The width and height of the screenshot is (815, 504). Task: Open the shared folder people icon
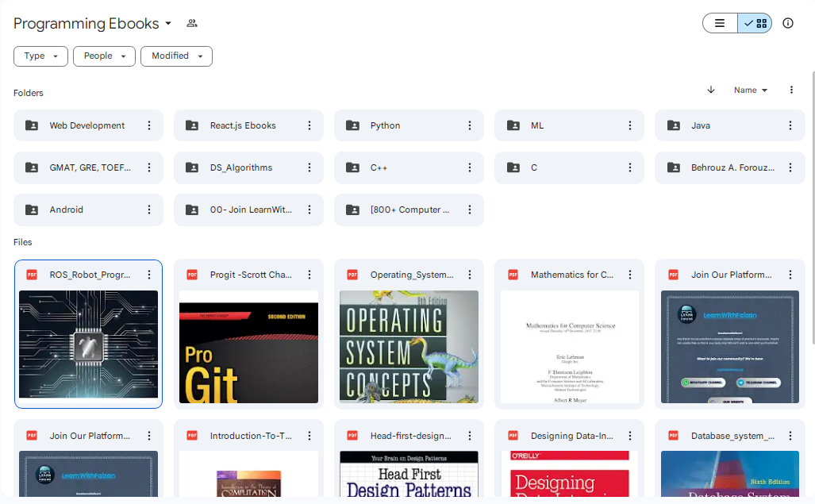pyautogui.click(x=192, y=23)
